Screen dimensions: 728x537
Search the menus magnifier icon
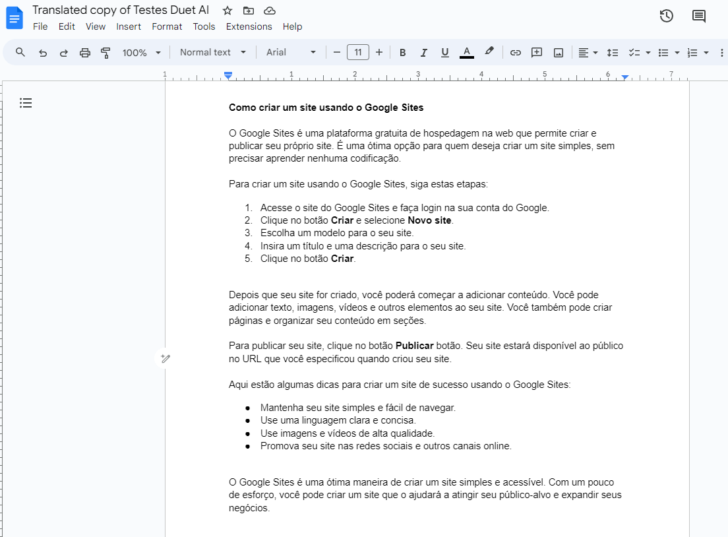coord(20,52)
